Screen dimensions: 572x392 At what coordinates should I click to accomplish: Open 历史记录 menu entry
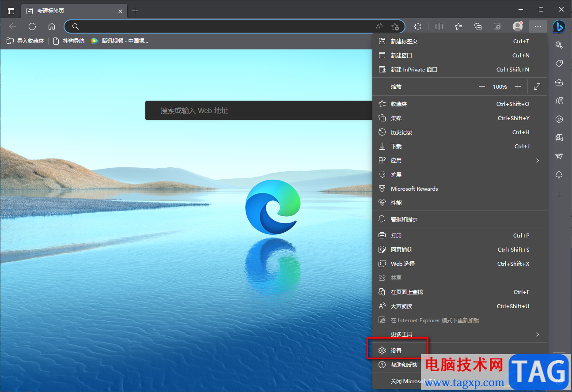(x=401, y=132)
